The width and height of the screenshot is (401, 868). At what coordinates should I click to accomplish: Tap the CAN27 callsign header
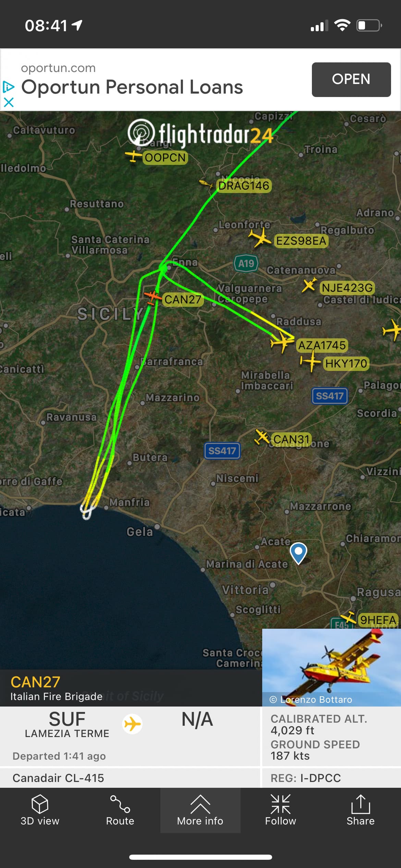pos(35,682)
